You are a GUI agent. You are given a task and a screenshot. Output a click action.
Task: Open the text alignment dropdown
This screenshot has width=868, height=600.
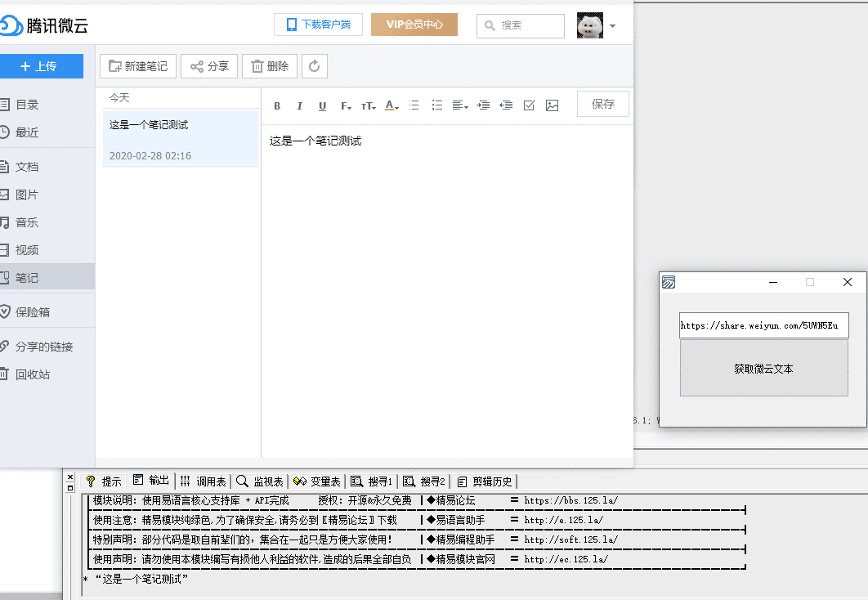coord(460,105)
